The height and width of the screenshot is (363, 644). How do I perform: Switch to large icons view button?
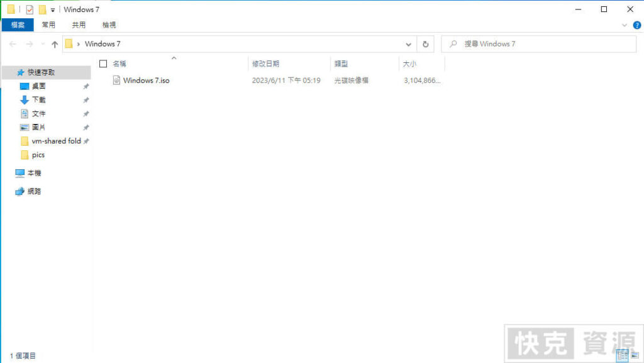[x=635, y=355]
